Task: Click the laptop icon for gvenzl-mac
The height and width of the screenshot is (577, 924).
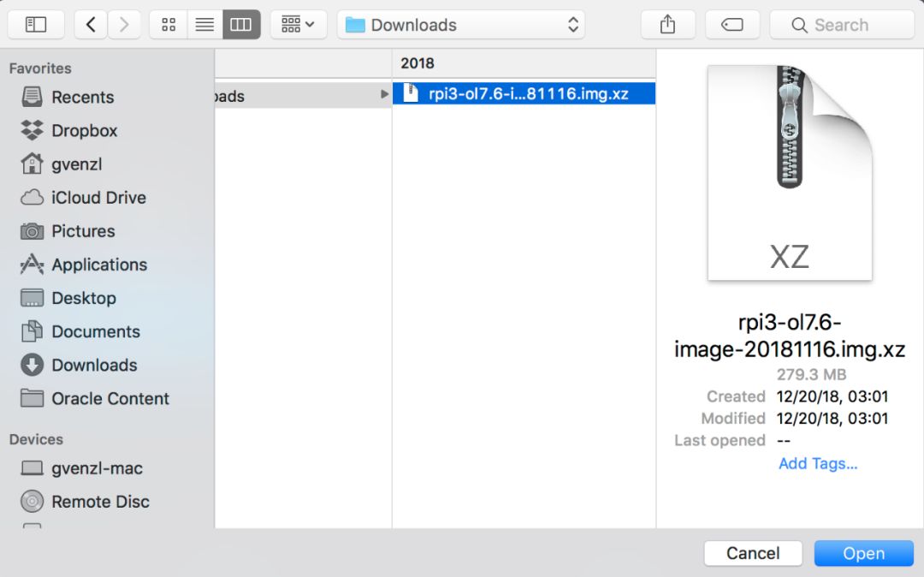Action: pos(32,468)
